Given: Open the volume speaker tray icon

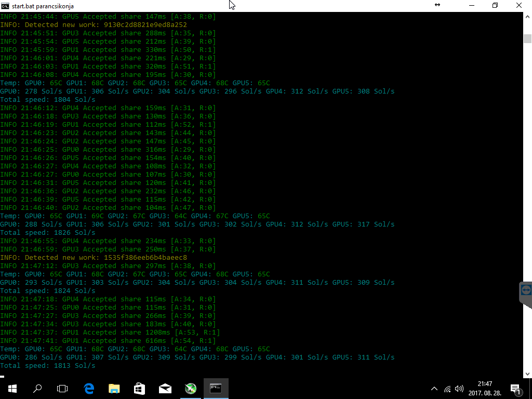Looking at the screenshot, I should (x=459, y=389).
